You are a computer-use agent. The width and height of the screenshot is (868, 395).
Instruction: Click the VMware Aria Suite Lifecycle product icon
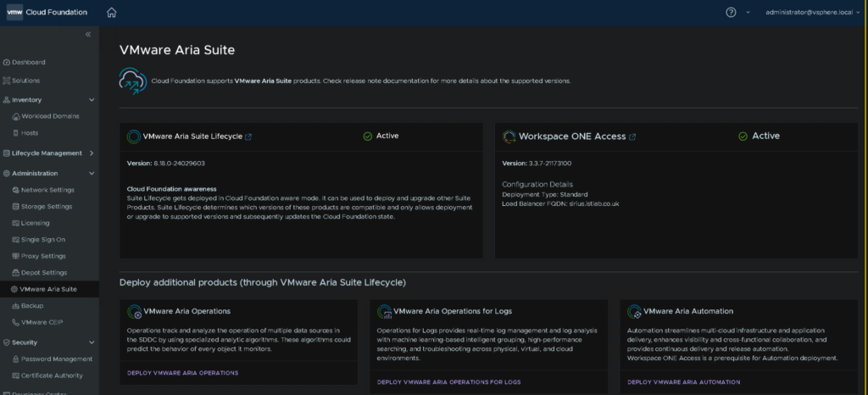click(x=133, y=136)
